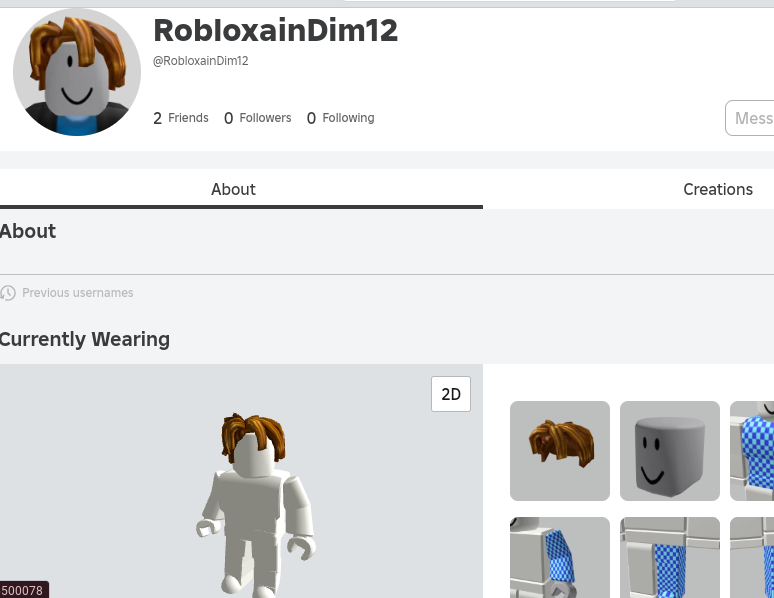
Task: Click the RobloxainDim12 display name heading
Action: tap(275, 31)
